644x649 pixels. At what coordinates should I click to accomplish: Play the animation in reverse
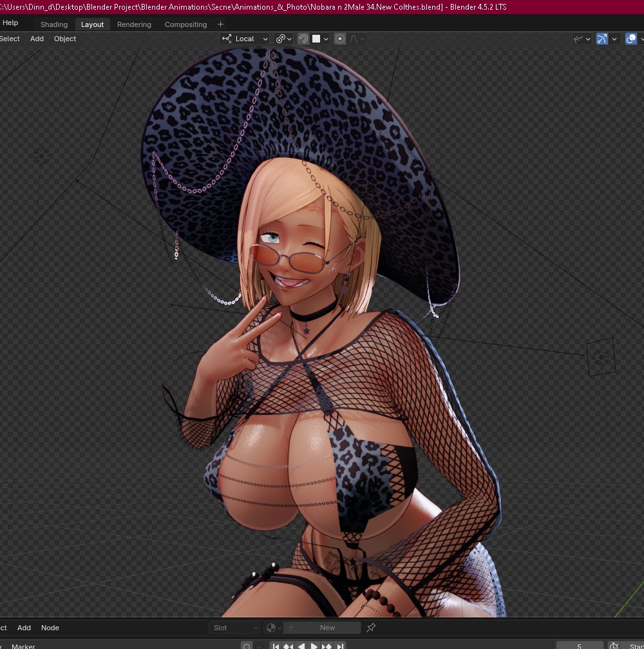pyautogui.click(x=301, y=646)
